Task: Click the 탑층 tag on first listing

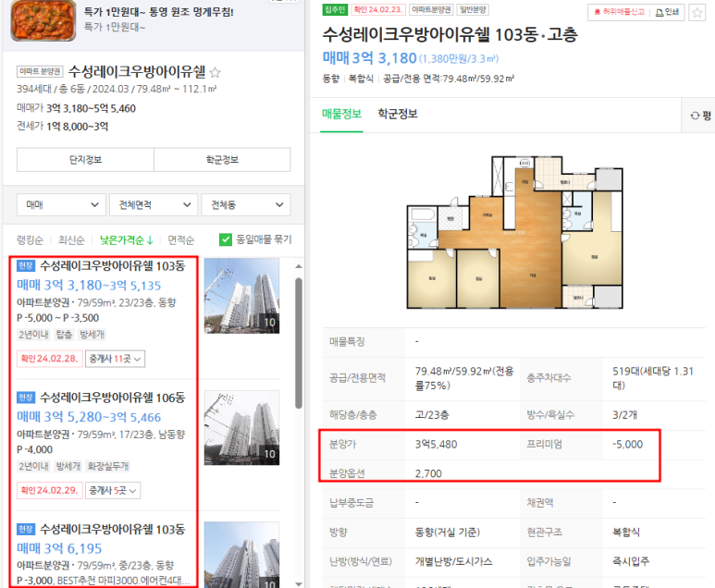Action: pos(65,335)
